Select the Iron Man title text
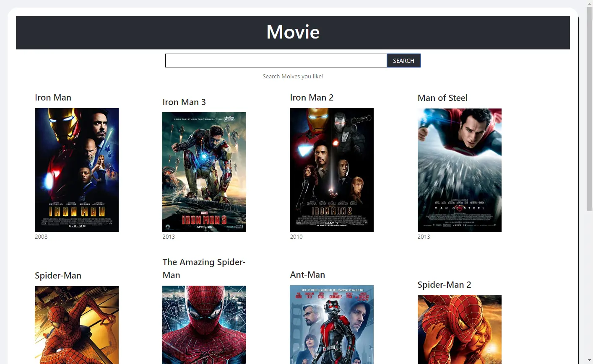This screenshot has height=364, width=593. click(53, 98)
